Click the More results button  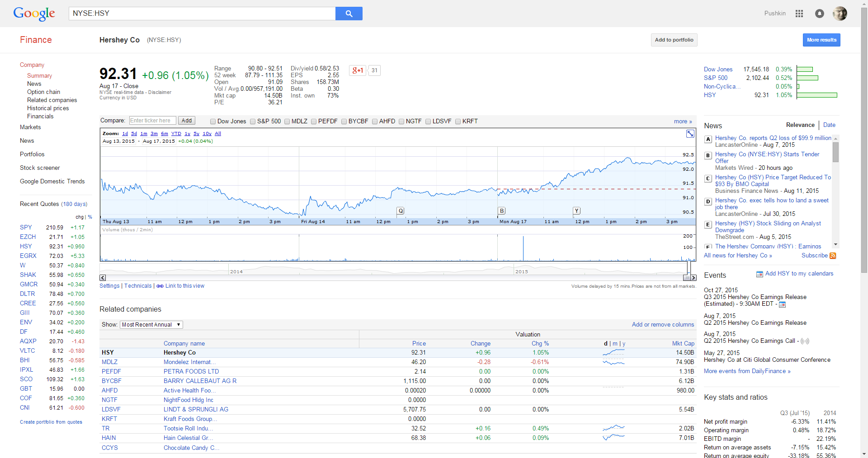(x=821, y=40)
